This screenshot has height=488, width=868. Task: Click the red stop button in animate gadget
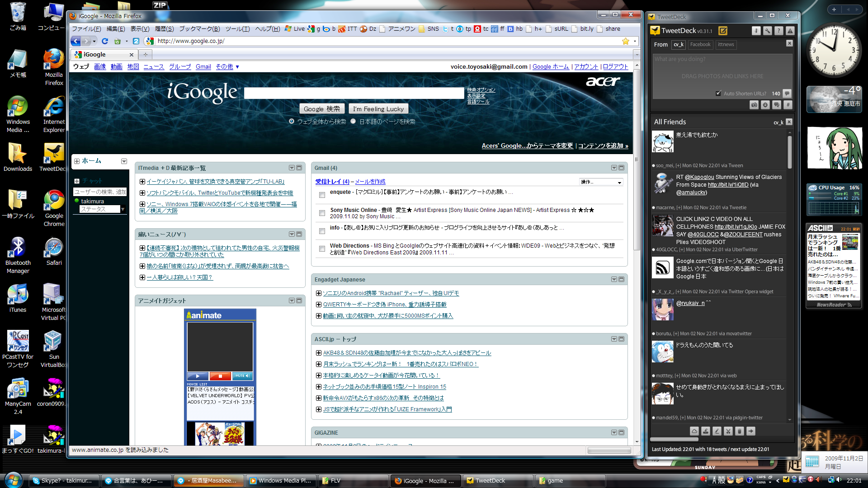220,376
